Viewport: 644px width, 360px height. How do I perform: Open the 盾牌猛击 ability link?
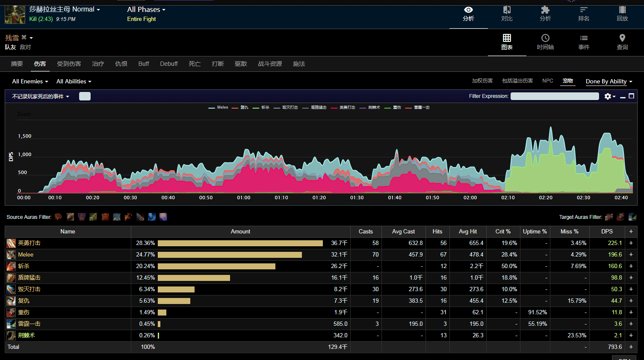[29, 278]
